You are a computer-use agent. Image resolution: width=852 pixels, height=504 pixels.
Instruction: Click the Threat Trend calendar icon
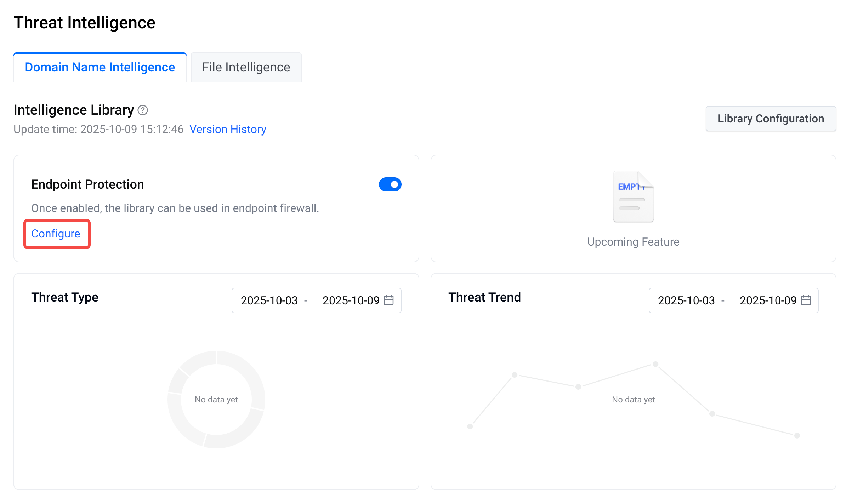(806, 300)
